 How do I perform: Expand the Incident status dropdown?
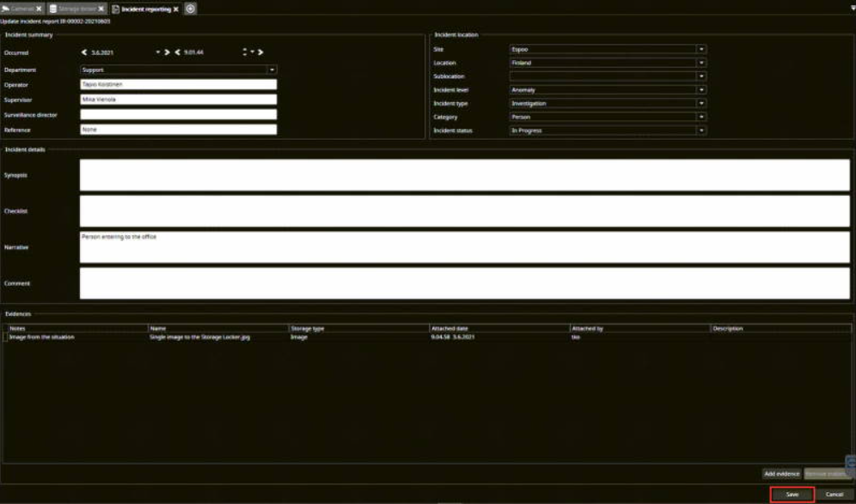click(x=701, y=131)
